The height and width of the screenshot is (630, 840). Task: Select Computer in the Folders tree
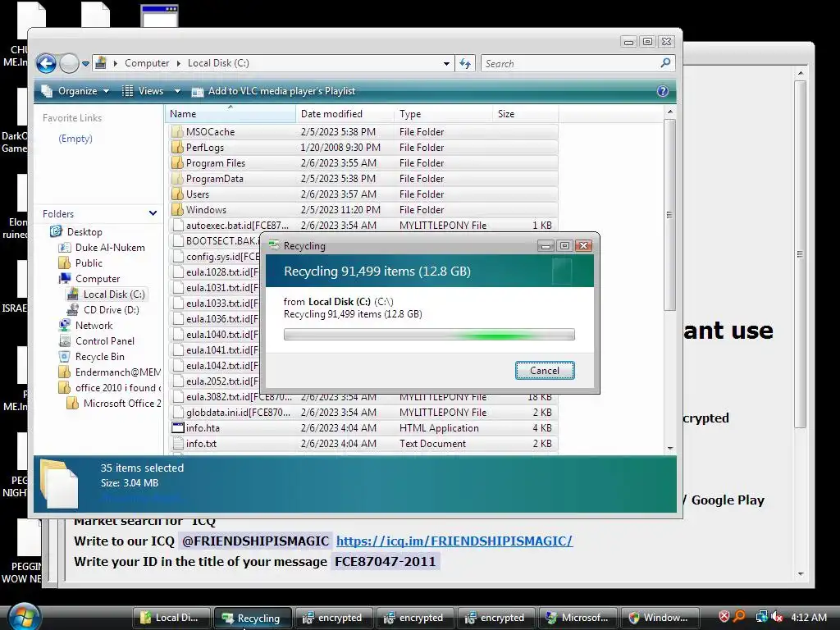coord(98,278)
